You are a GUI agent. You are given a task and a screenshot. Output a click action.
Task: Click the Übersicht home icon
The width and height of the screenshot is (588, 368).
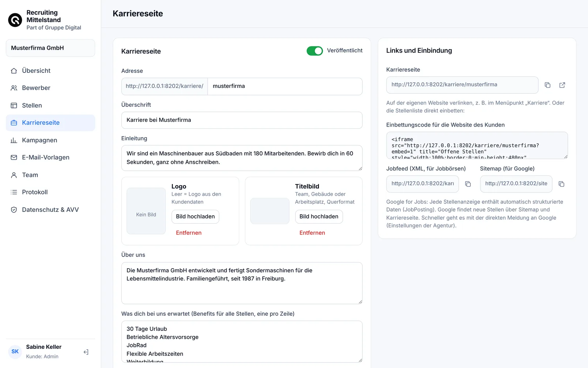[x=14, y=71]
